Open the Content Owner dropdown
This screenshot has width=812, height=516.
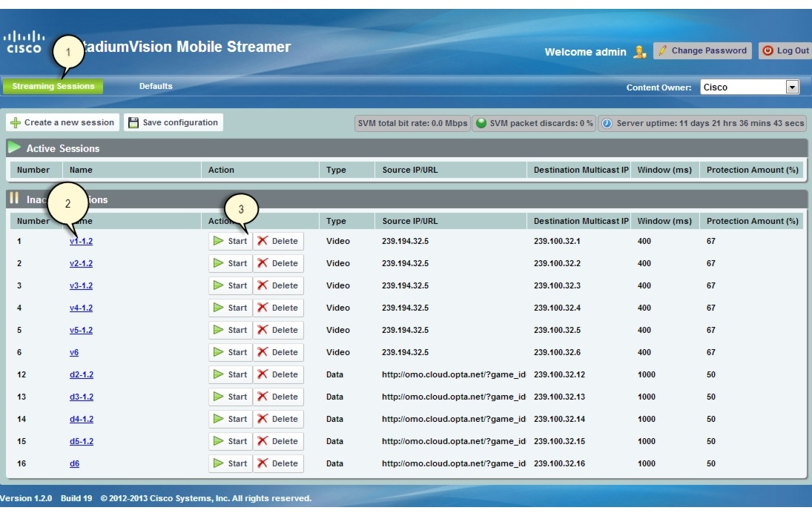(x=790, y=86)
